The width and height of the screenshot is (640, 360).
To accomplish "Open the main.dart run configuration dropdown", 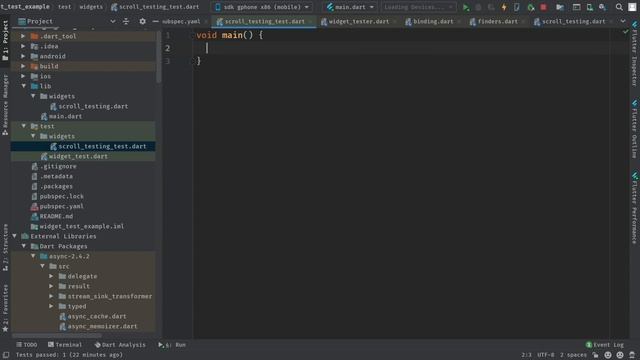I will 350,7.
